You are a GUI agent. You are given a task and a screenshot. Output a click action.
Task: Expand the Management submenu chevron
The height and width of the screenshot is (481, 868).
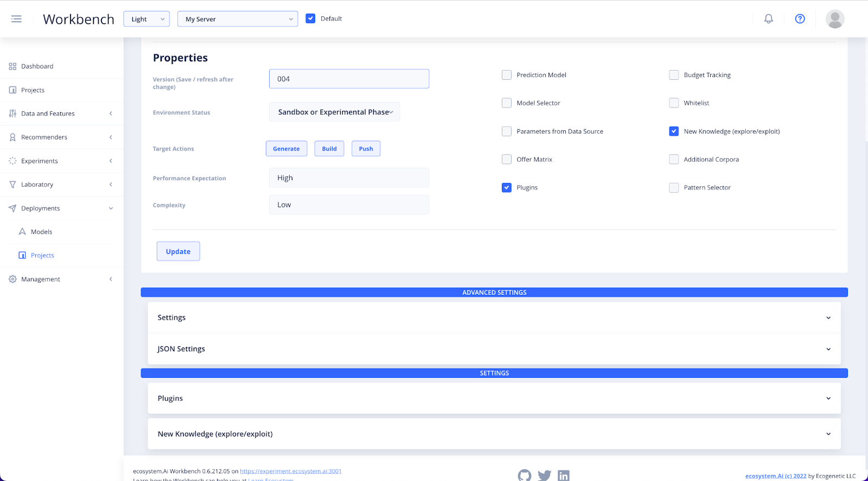(111, 279)
